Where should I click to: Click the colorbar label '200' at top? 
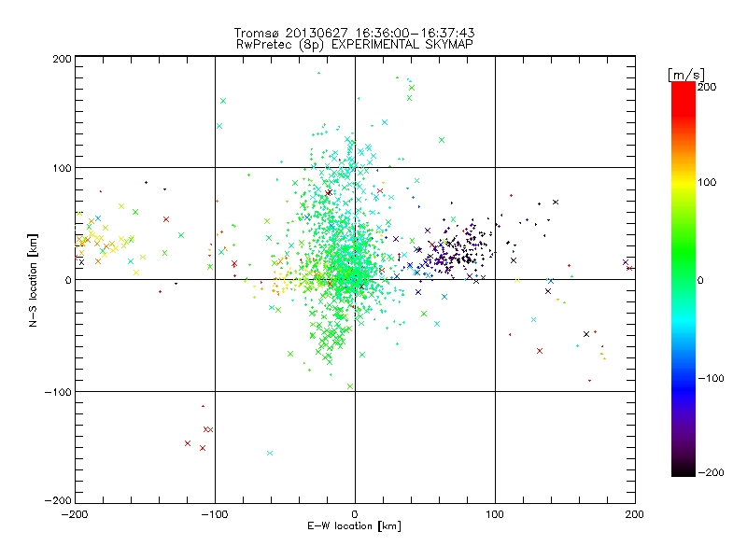click(x=707, y=87)
